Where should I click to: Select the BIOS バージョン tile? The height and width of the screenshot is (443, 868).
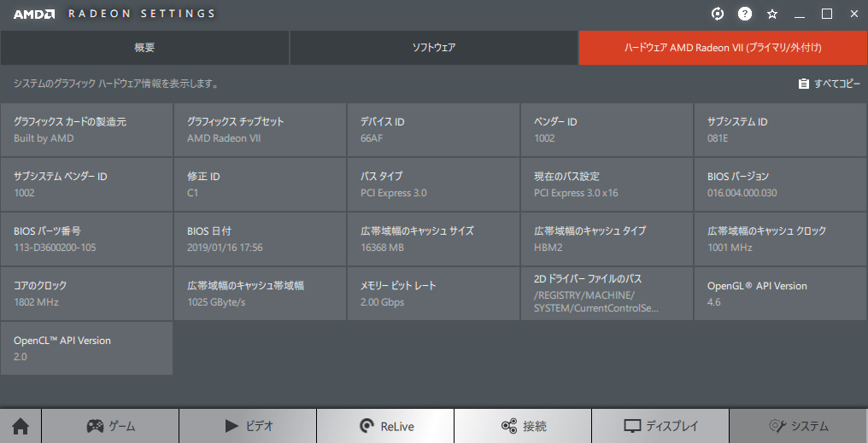point(781,184)
